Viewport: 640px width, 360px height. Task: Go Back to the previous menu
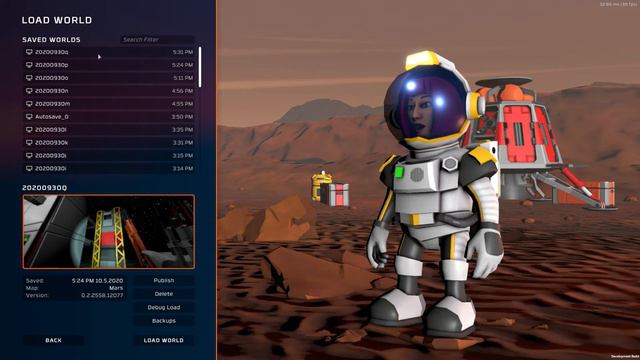point(53,340)
